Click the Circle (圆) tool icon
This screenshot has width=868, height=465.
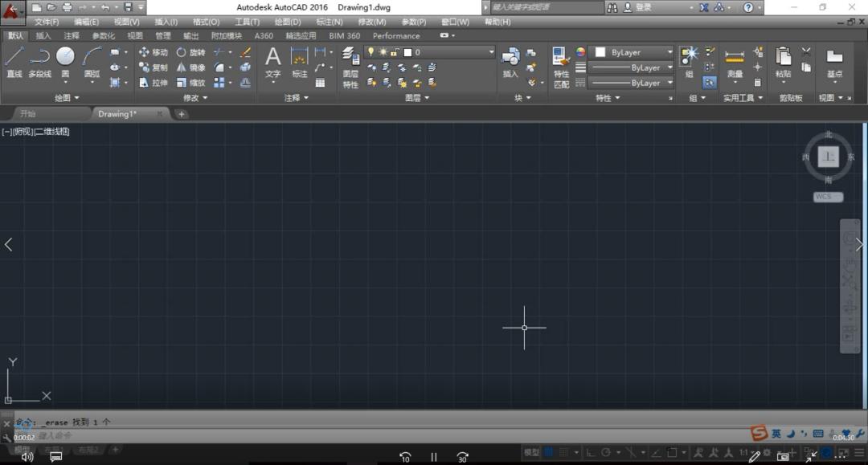[65, 57]
